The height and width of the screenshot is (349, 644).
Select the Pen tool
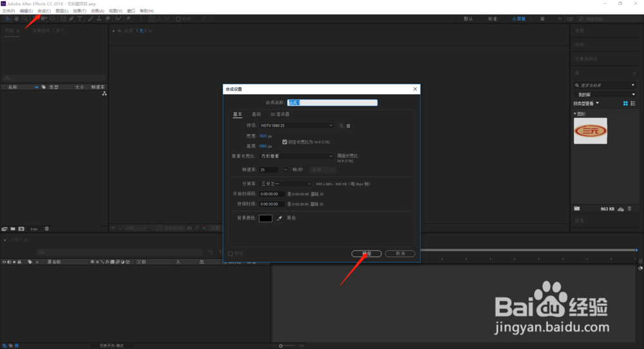click(x=71, y=19)
